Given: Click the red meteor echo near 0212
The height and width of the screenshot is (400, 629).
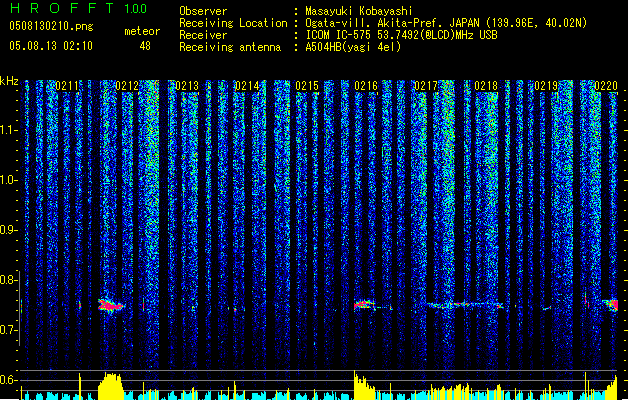Looking at the screenshot, I should (x=111, y=305).
